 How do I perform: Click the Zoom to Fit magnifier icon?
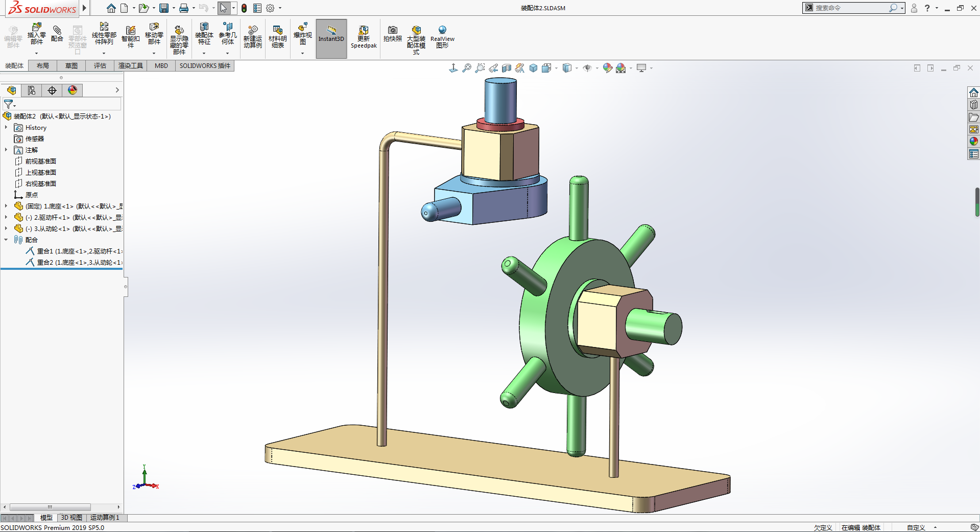[x=467, y=68]
